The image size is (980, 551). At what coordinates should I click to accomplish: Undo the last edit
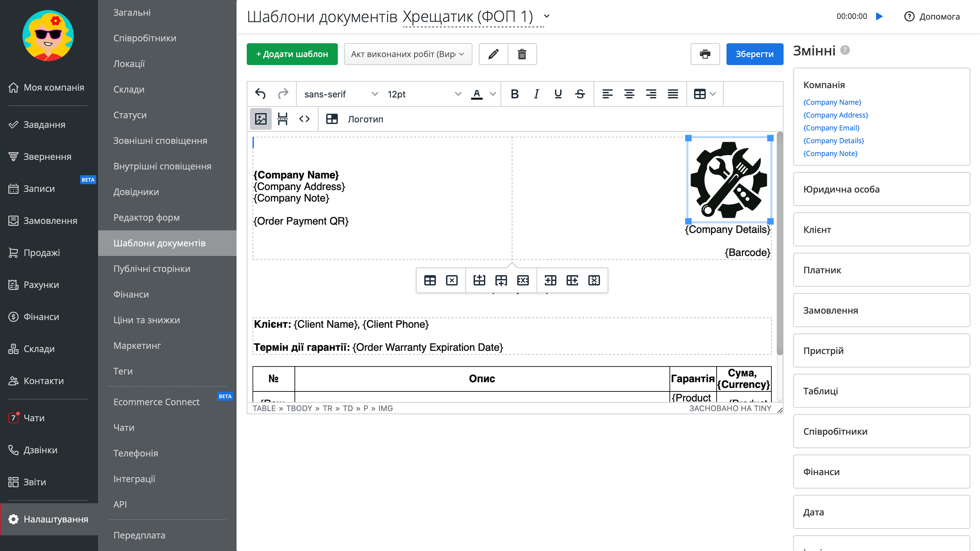[261, 94]
